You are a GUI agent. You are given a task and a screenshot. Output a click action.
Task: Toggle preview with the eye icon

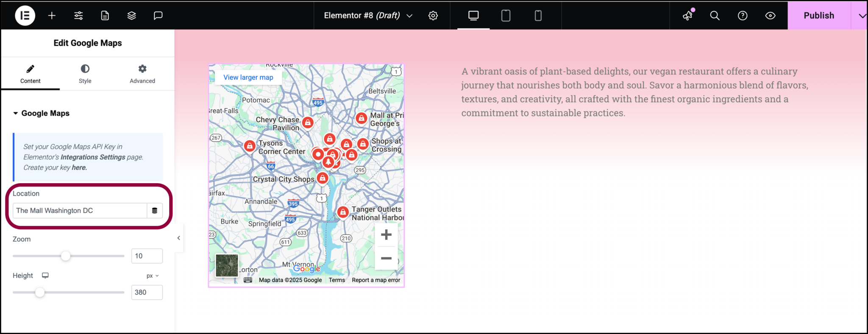pyautogui.click(x=770, y=16)
